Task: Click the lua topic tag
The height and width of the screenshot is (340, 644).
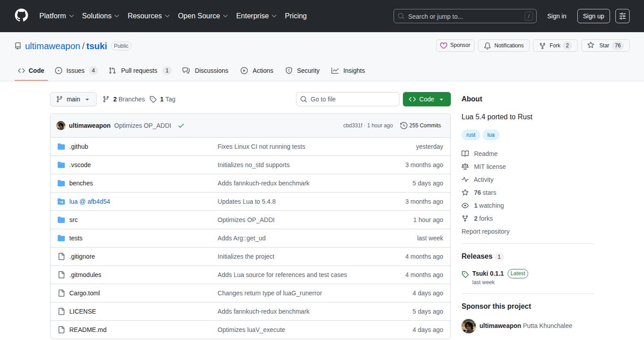Action: coord(491,135)
